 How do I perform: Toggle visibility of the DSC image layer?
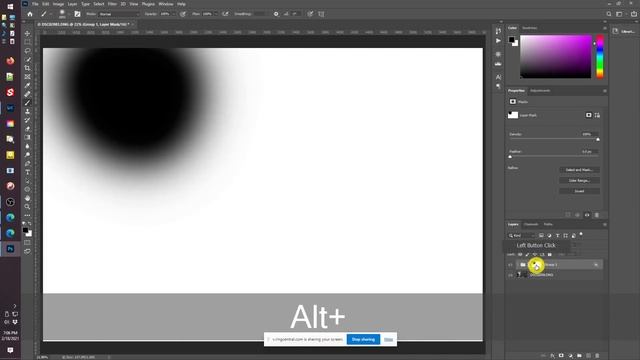pos(510,275)
